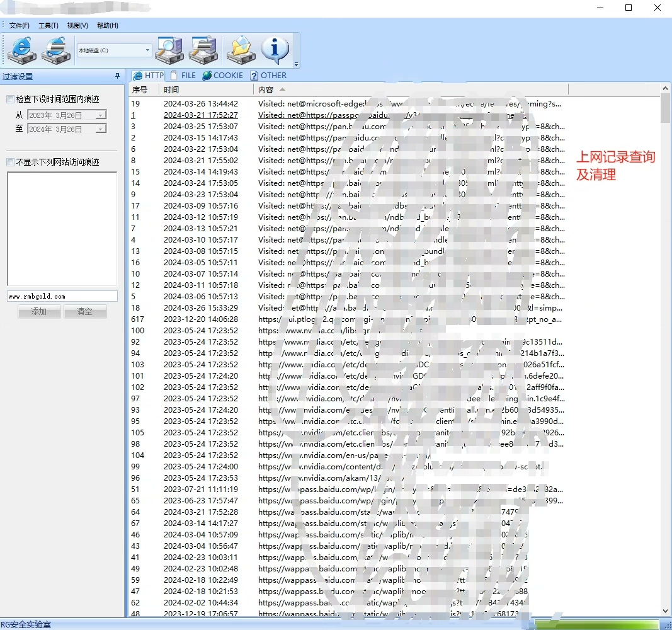Click the second browser disk scan icon
The height and width of the screenshot is (630, 672).
(55, 50)
